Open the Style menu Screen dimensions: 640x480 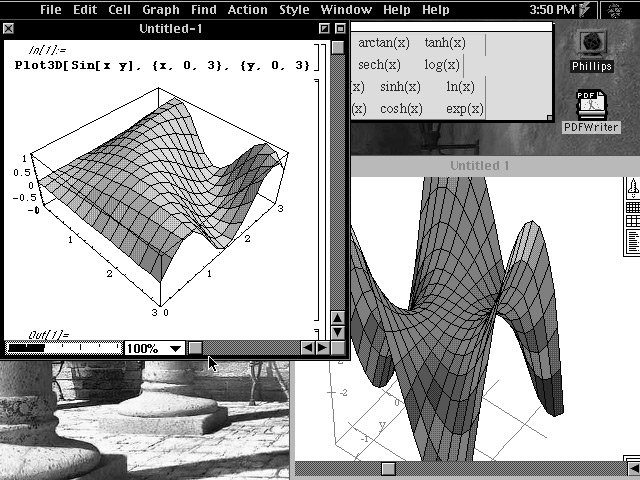(x=294, y=9)
